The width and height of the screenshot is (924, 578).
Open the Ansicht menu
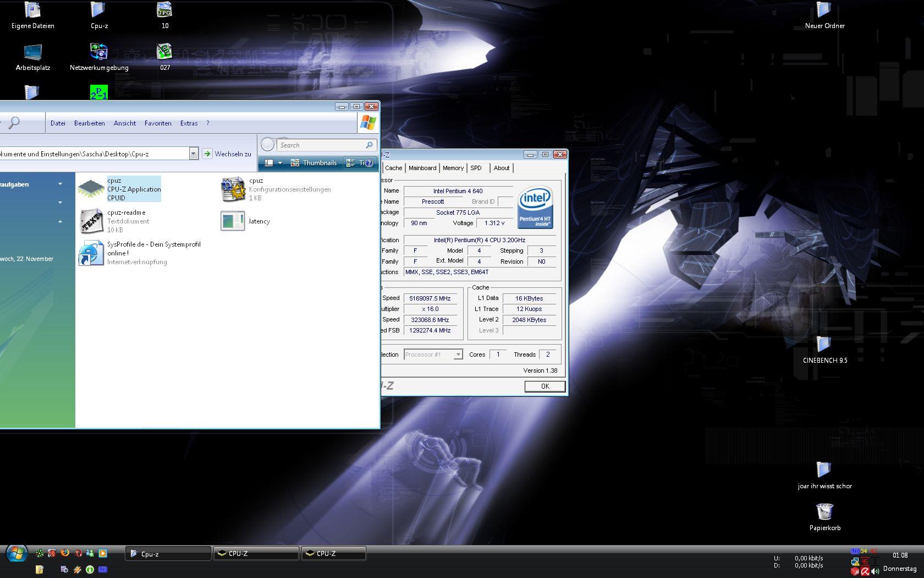click(x=124, y=123)
